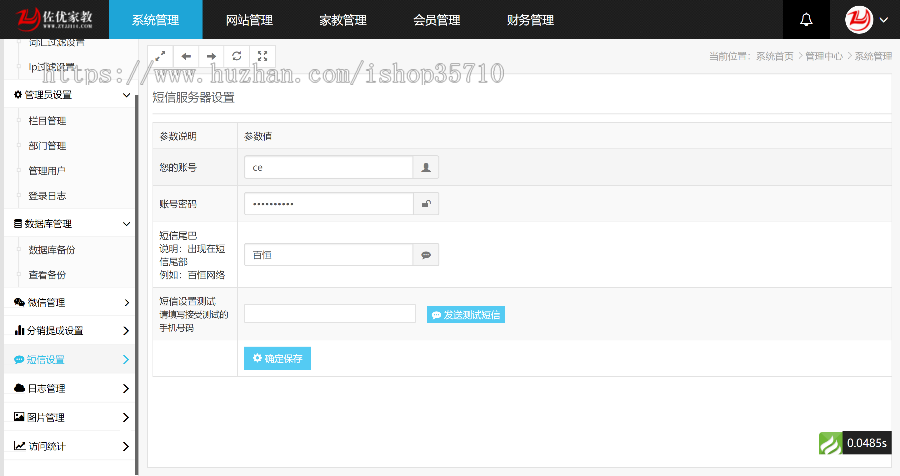Image resolution: width=900 pixels, height=476 pixels.
Task: Go back with the left arrow icon
Action: [186, 56]
